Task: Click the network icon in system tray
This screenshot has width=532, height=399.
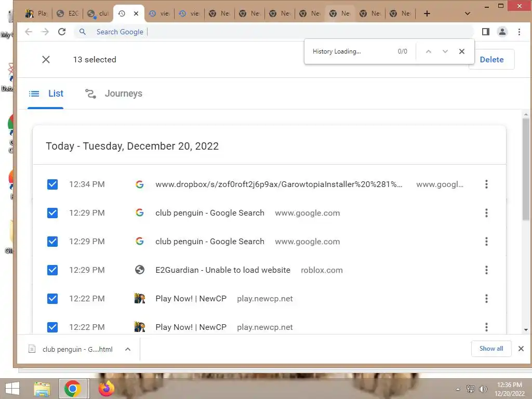Action: click(471, 389)
